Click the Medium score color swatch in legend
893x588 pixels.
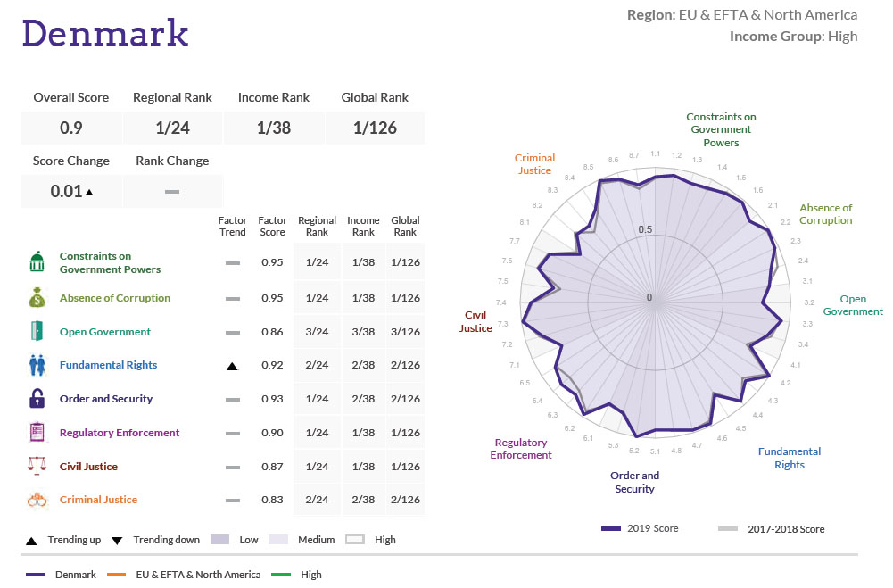279,540
